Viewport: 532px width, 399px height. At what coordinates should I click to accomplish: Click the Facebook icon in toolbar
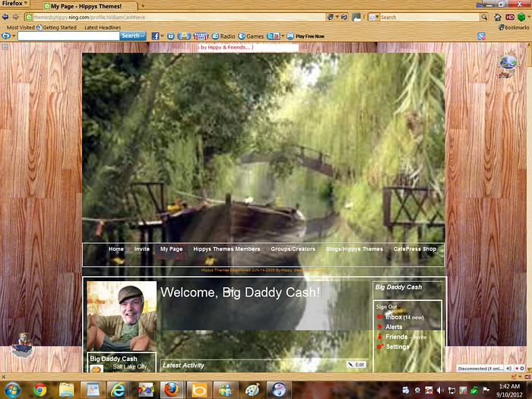coord(155,36)
